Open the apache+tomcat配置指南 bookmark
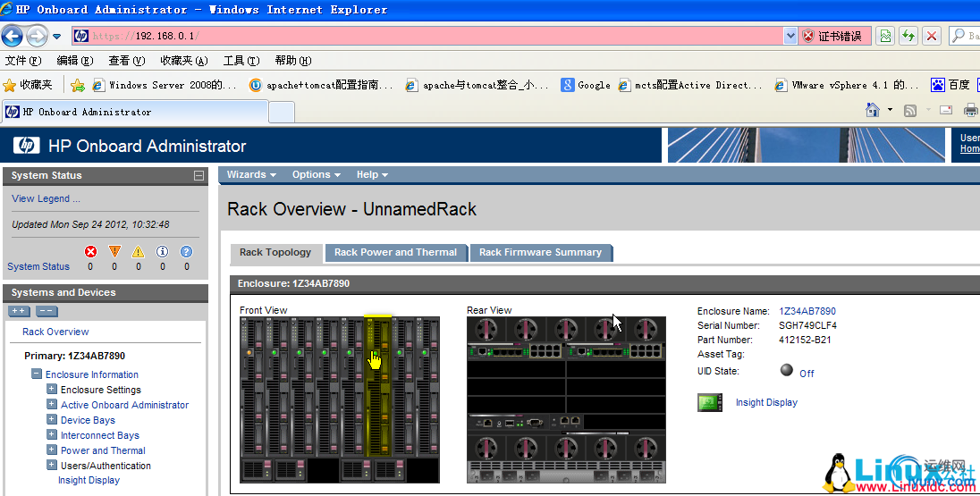The image size is (980, 496). tap(321, 85)
